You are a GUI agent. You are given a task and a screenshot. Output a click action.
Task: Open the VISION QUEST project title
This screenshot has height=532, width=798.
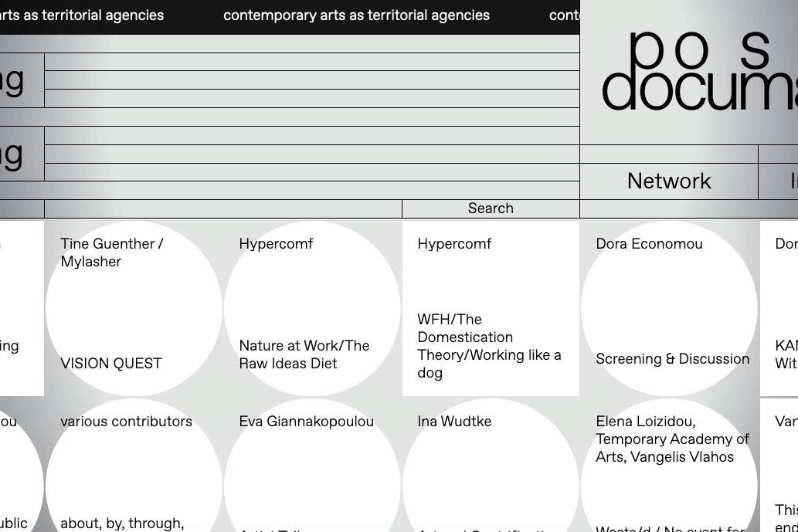click(x=111, y=364)
